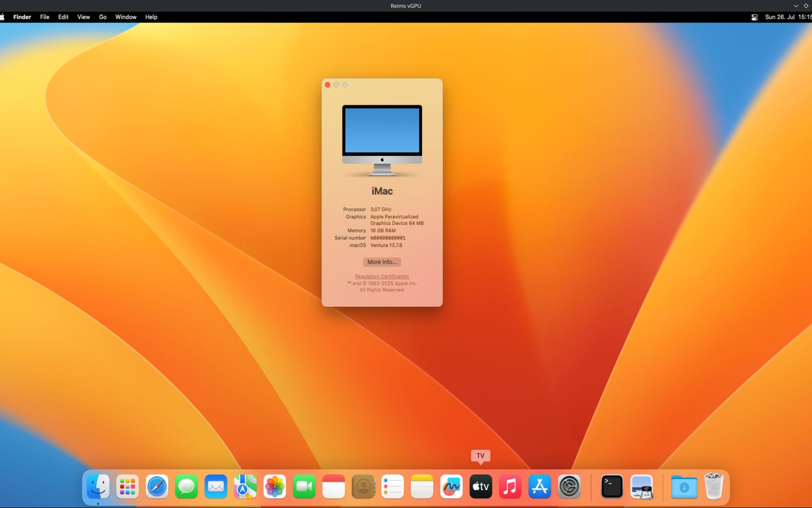Launch Freeform from the Dock
Image resolution: width=812 pixels, height=508 pixels.
pos(451,487)
